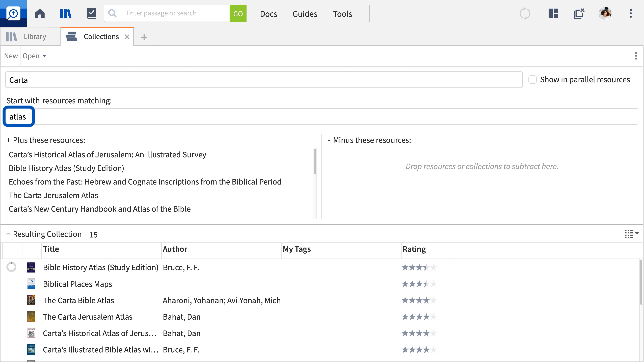Open the top-right app kebab menu
Image resolution: width=644 pixels, height=362 pixels.
click(631, 13)
